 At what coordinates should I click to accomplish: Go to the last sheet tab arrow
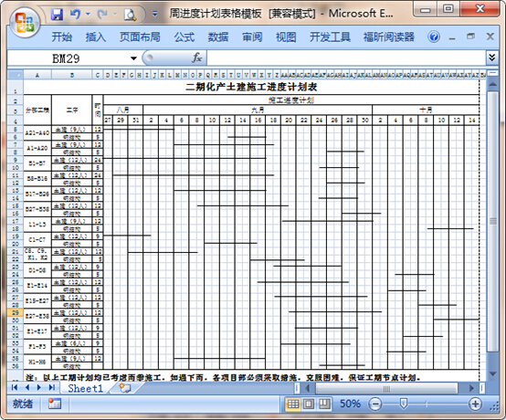pyautogui.click(x=52, y=387)
